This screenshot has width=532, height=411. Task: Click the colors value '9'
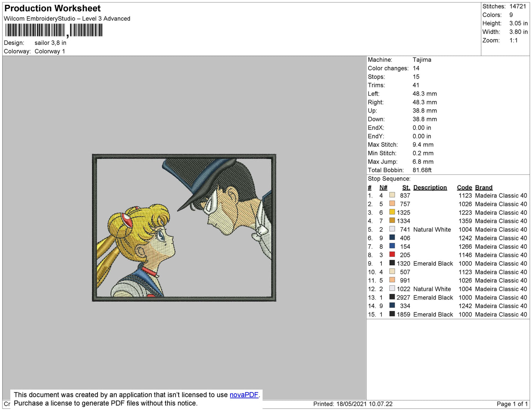pos(511,15)
